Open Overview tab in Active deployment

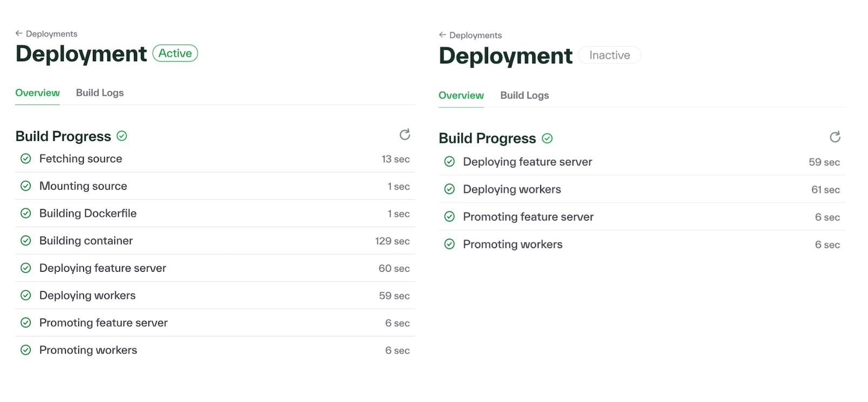(x=37, y=93)
